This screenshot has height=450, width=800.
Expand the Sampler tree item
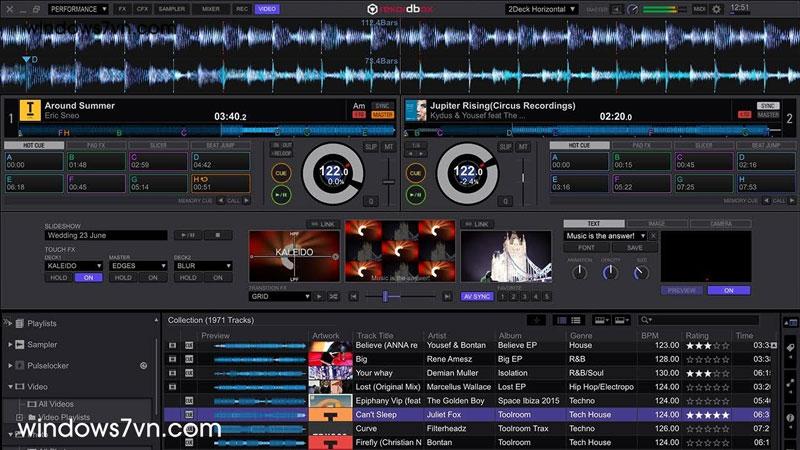click(10, 344)
